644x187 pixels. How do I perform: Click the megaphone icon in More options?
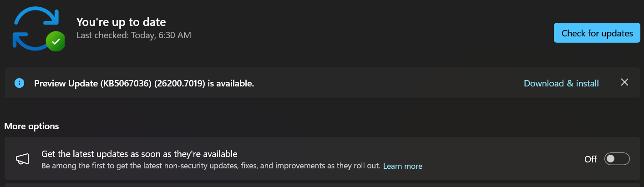click(22, 159)
